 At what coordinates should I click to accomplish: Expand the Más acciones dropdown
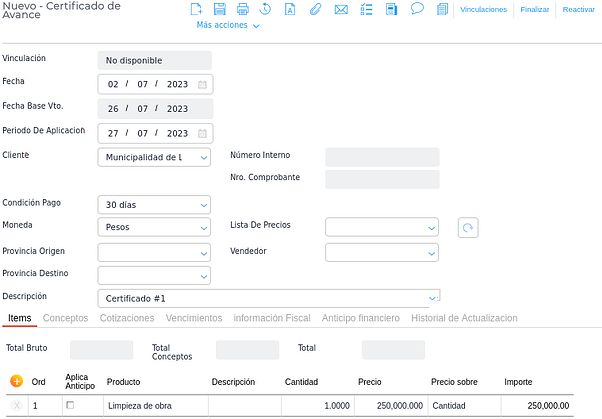[228, 25]
